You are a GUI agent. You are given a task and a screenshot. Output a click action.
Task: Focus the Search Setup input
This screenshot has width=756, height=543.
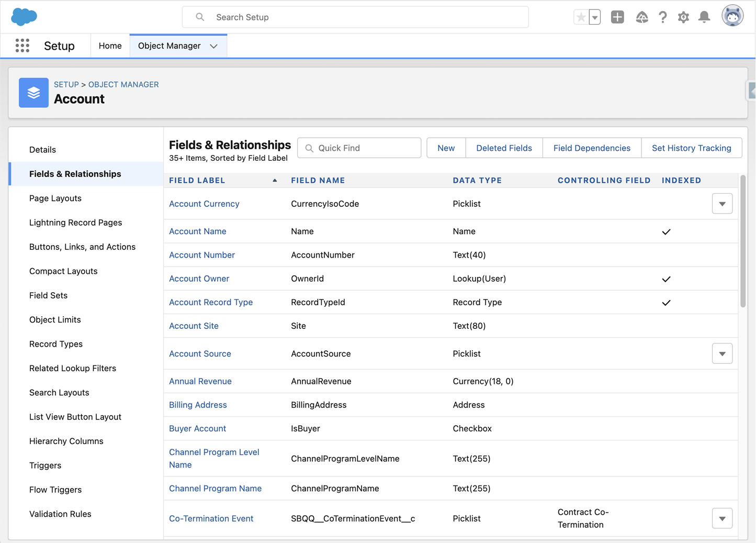point(355,17)
